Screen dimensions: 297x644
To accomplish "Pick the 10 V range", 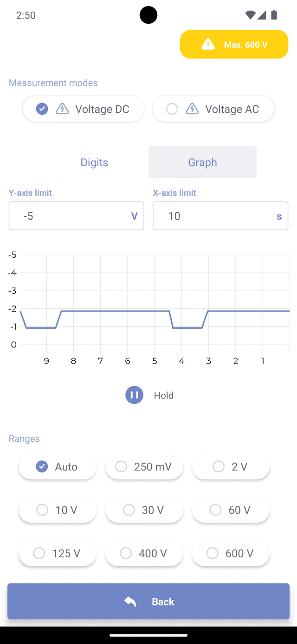I will tap(58, 510).
